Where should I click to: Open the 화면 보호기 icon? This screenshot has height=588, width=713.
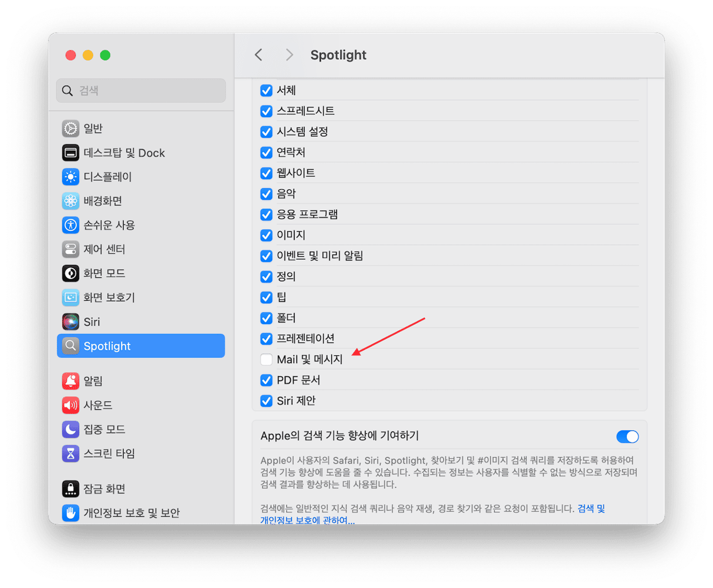click(x=70, y=297)
